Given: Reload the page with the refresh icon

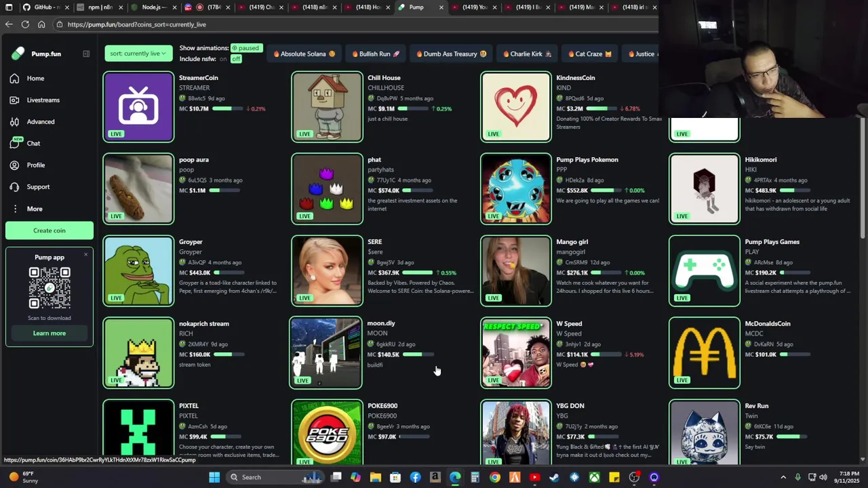Looking at the screenshot, I should [25, 24].
